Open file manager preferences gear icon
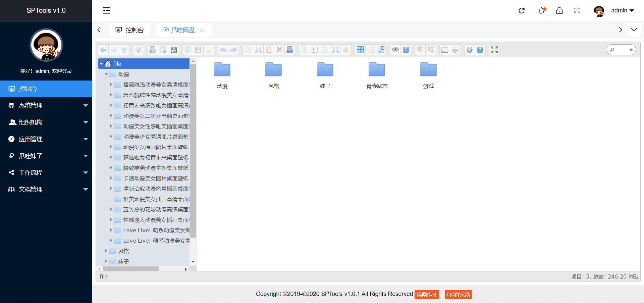 (x=470, y=50)
